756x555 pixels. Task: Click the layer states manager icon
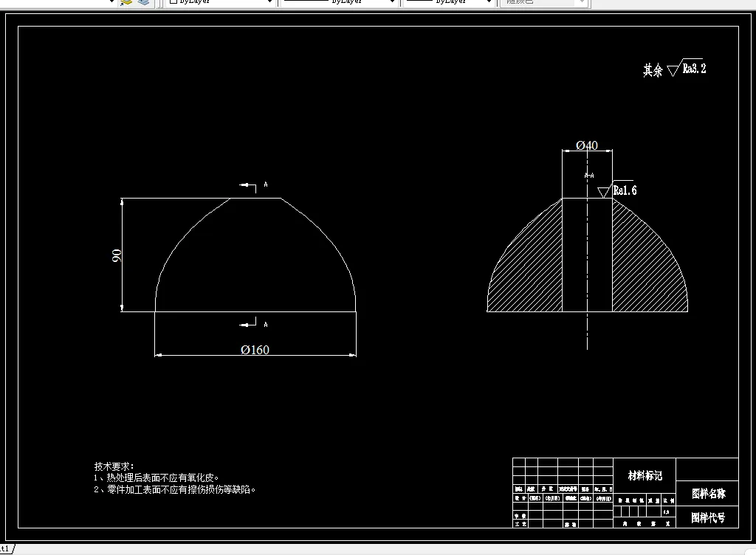click(x=144, y=2)
